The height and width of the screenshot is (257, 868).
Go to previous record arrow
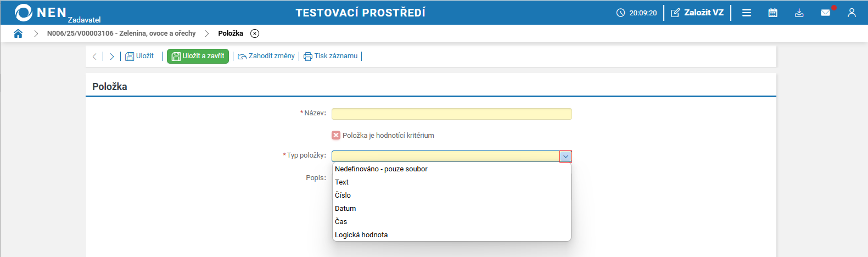click(94, 57)
